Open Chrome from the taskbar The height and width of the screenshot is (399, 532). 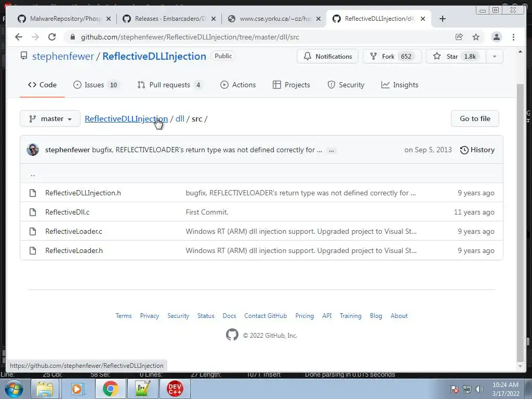110,389
